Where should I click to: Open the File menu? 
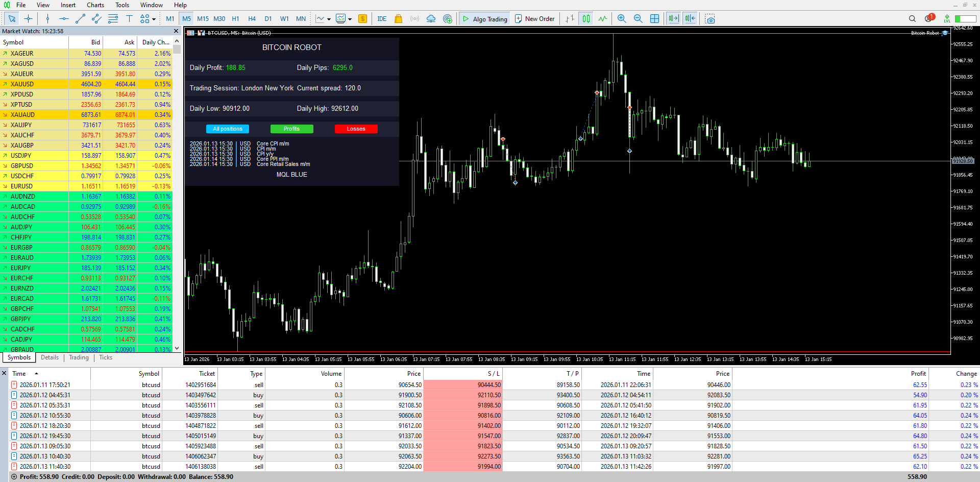coord(21,5)
